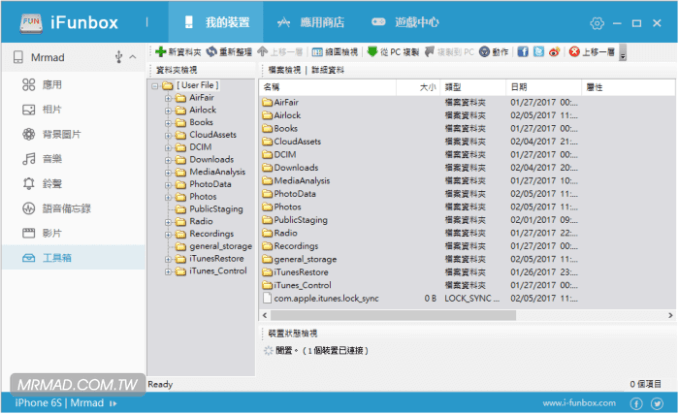Click the left arrow of horizontal scrollbar

tap(265, 315)
